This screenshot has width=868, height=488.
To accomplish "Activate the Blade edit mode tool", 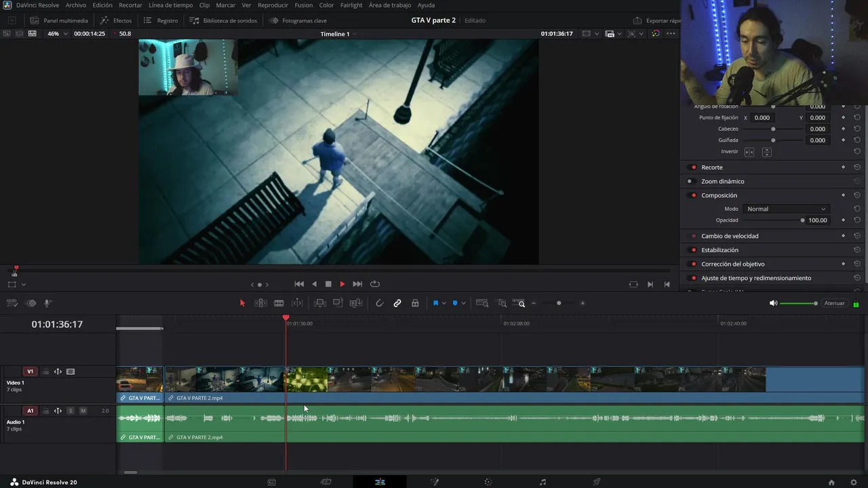I will click(279, 303).
